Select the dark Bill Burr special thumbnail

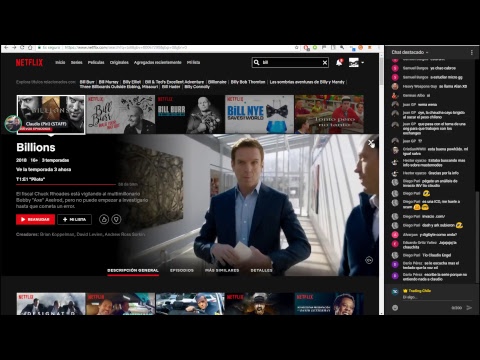190,114
